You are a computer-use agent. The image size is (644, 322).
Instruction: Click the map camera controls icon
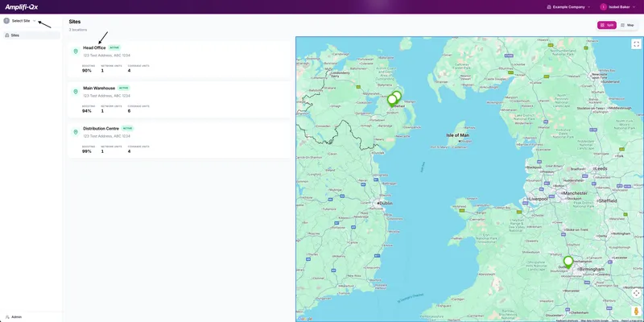click(636, 293)
